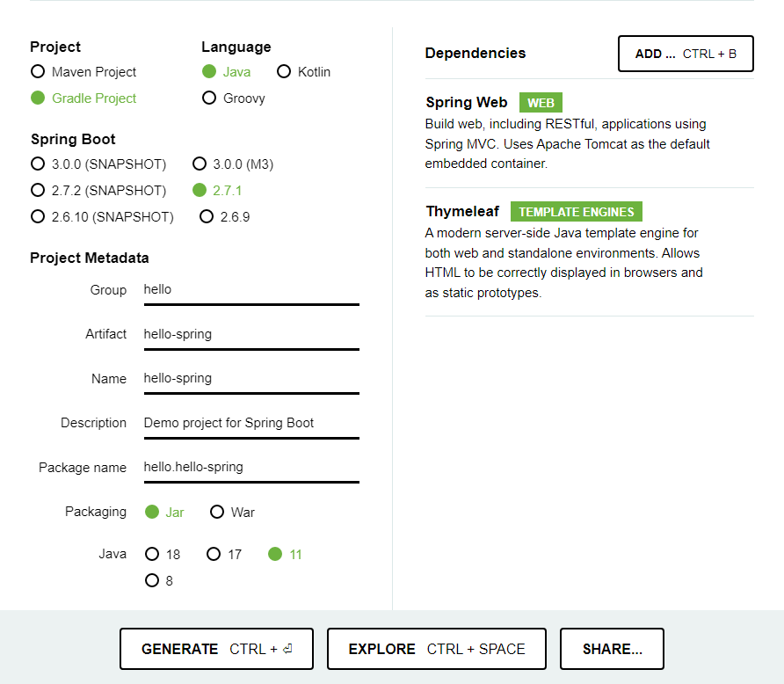This screenshot has height=684, width=784.
Task: Edit the Name input field
Action: point(251,379)
